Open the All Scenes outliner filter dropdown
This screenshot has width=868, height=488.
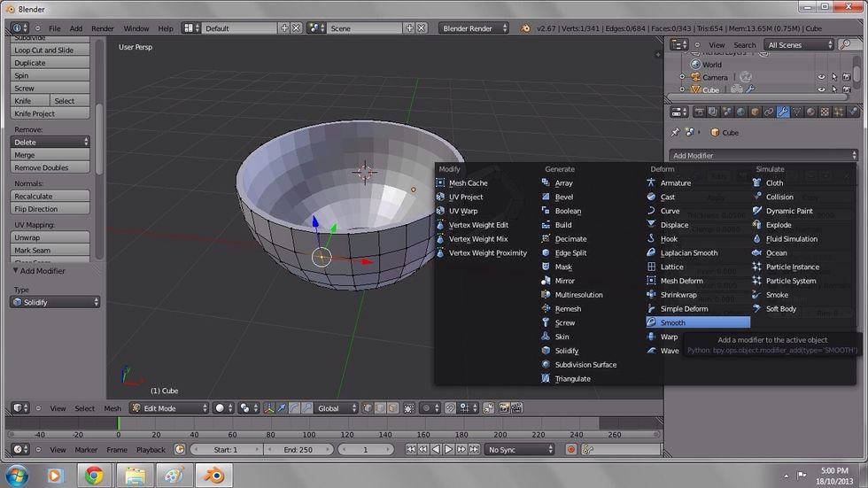click(799, 45)
